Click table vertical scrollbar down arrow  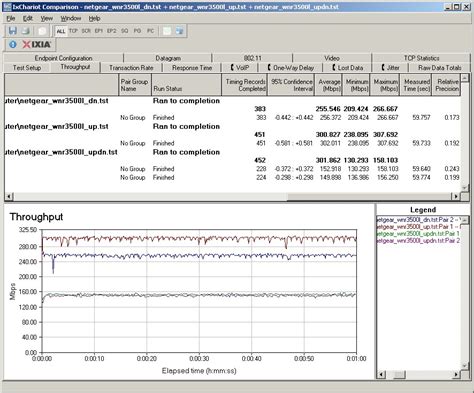point(465,188)
